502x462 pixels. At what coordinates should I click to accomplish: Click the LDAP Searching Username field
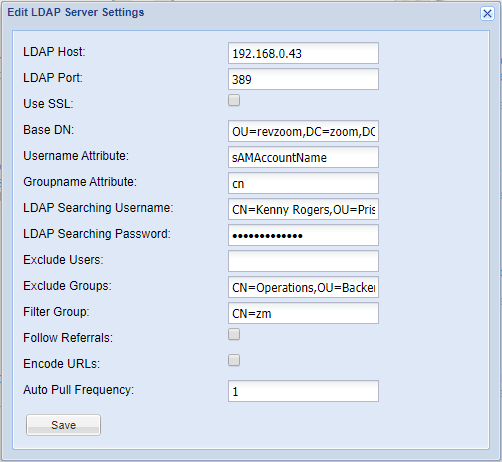(x=303, y=209)
